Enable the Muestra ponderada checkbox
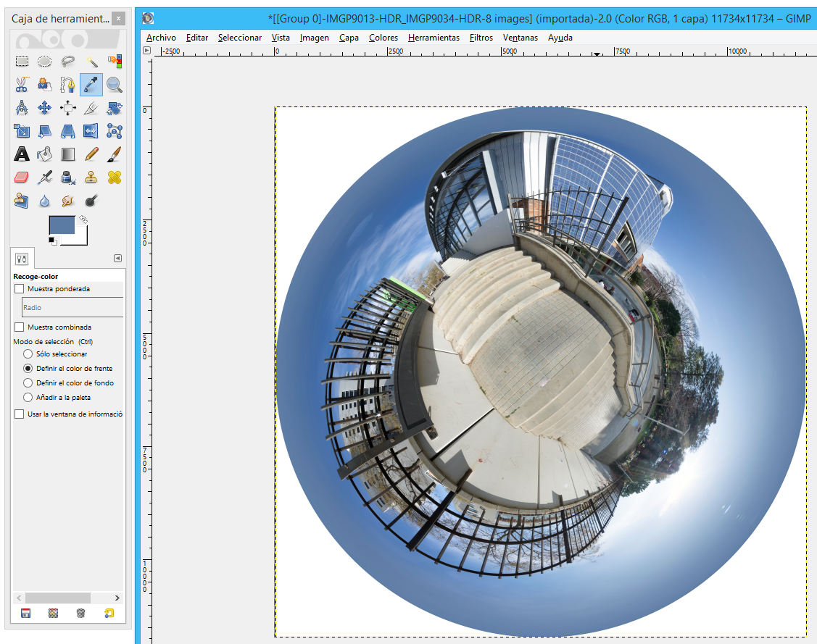Viewport: 817px width, 644px height. [x=19, y=289]
